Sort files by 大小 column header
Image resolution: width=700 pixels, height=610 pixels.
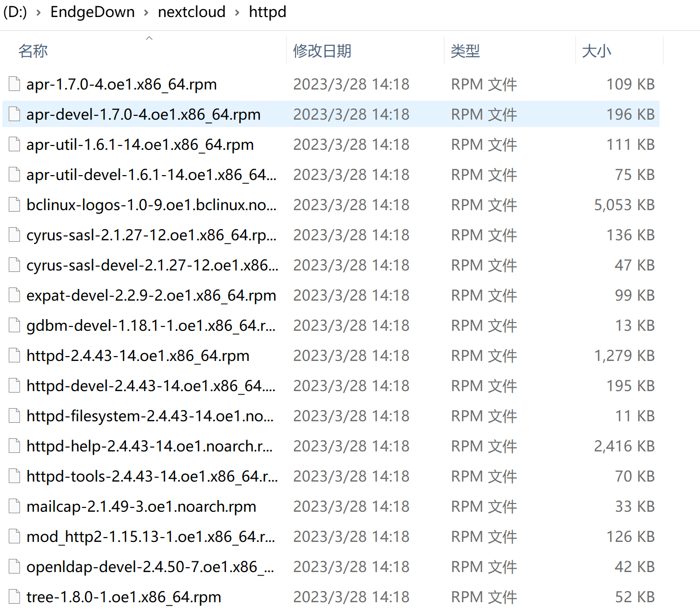tap(597, 51)
